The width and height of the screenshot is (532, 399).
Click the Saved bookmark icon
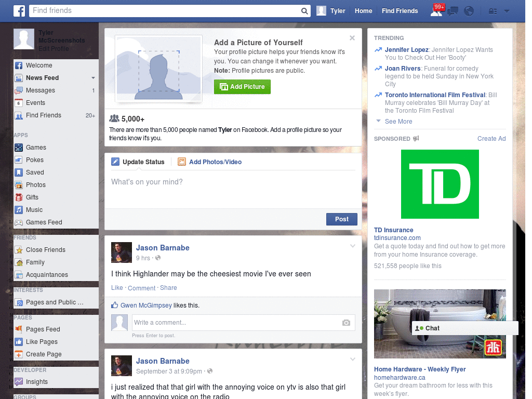[19, 172]
